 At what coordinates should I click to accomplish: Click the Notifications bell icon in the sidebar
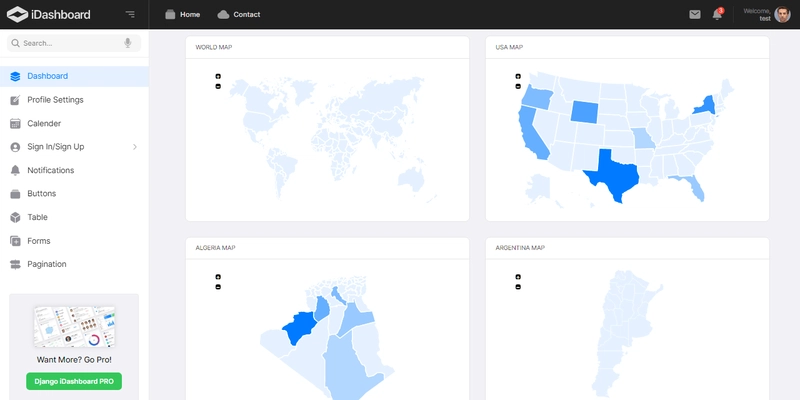[x=15, y=170]
